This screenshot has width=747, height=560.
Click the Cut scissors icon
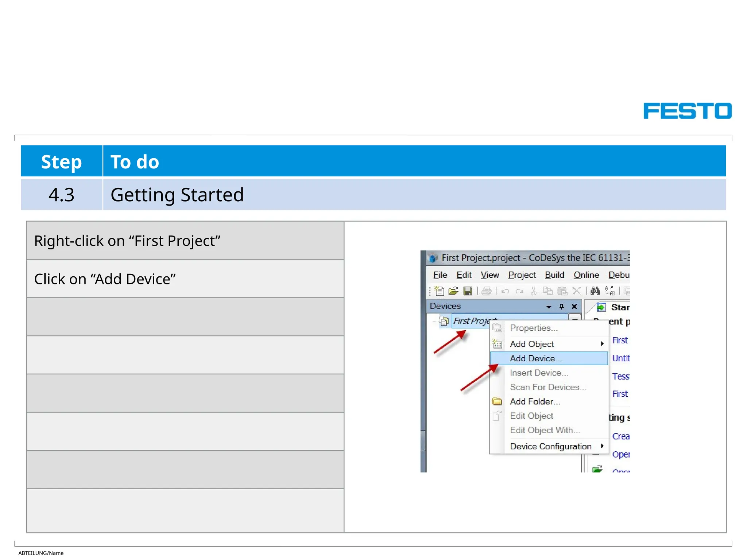pos(534,291)
